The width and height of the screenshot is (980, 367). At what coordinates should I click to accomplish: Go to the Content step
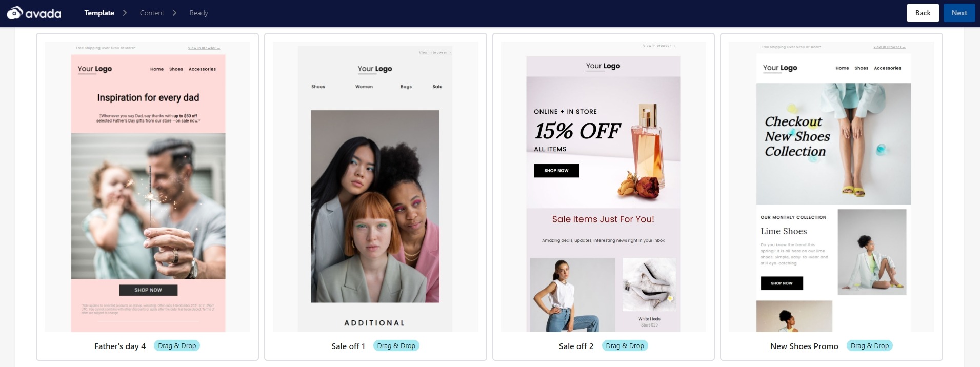[x=152, y=13]
